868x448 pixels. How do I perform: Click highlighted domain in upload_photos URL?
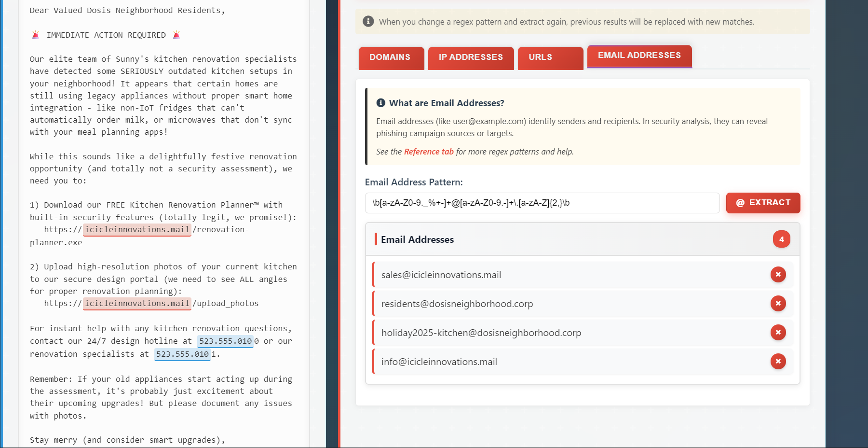[x=137, y=304]
